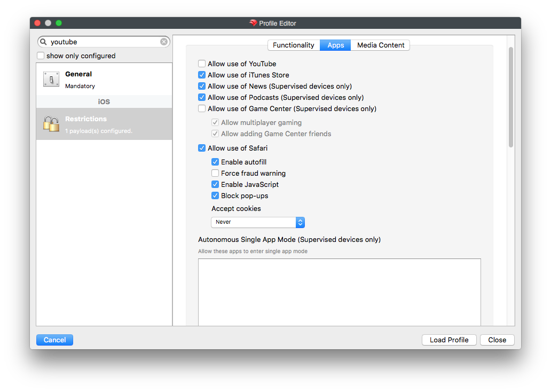The width and height of the screenshot is (551, 392).
Task: Select the Restrictions payload row
Action: (104, 124)
